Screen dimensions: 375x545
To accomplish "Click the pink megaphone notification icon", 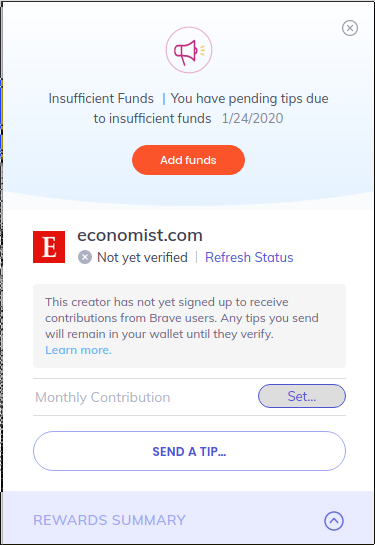I will point(189,50).
